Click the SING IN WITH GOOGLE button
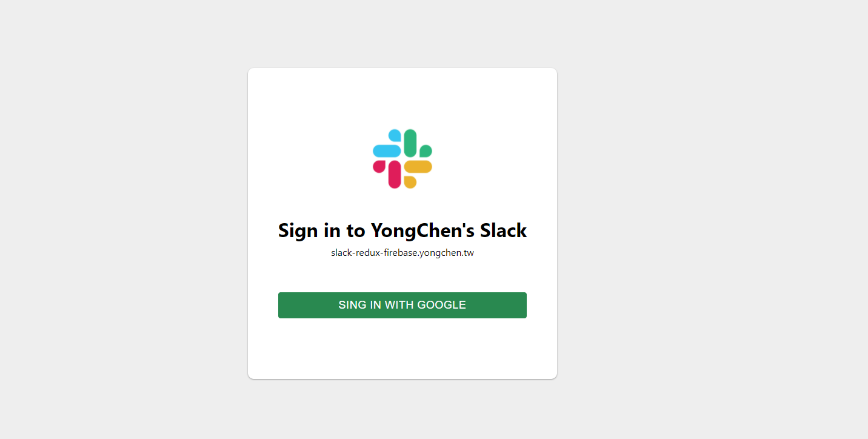The image size is (868, 439). pos(402,305)
